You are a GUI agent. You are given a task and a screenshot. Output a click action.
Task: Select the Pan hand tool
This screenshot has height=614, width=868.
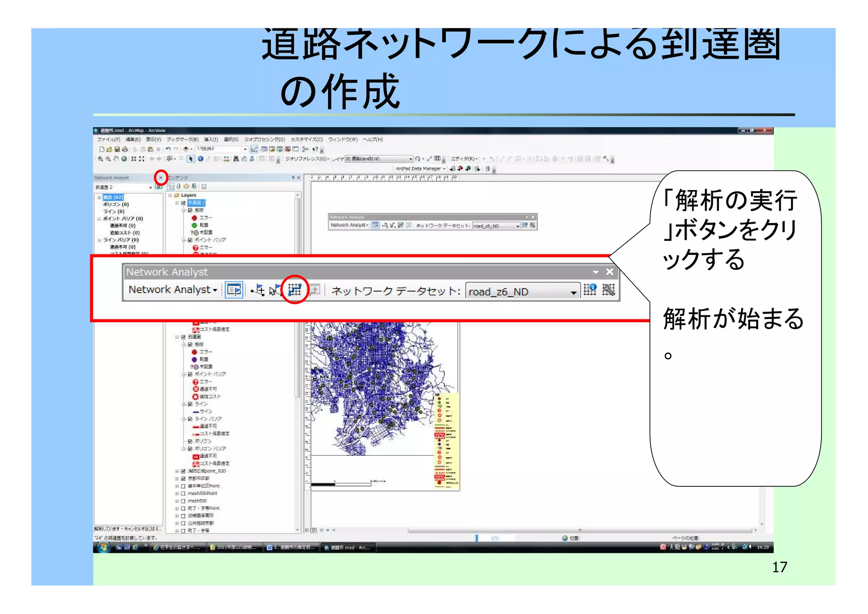(116, 159)
